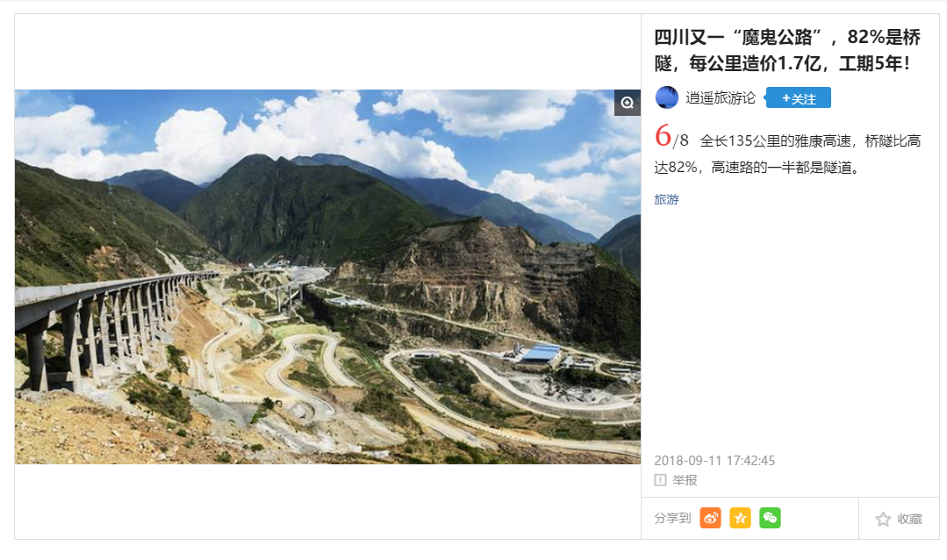
Task: Click the 分享到 share label
Action: point(672,519)
